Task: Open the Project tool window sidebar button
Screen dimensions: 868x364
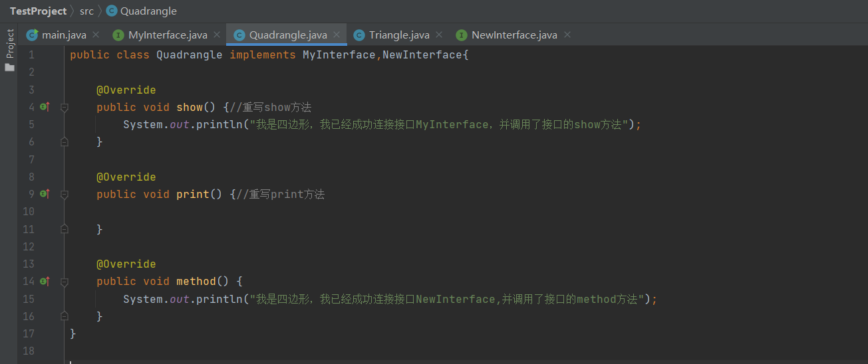Action: 9,43
